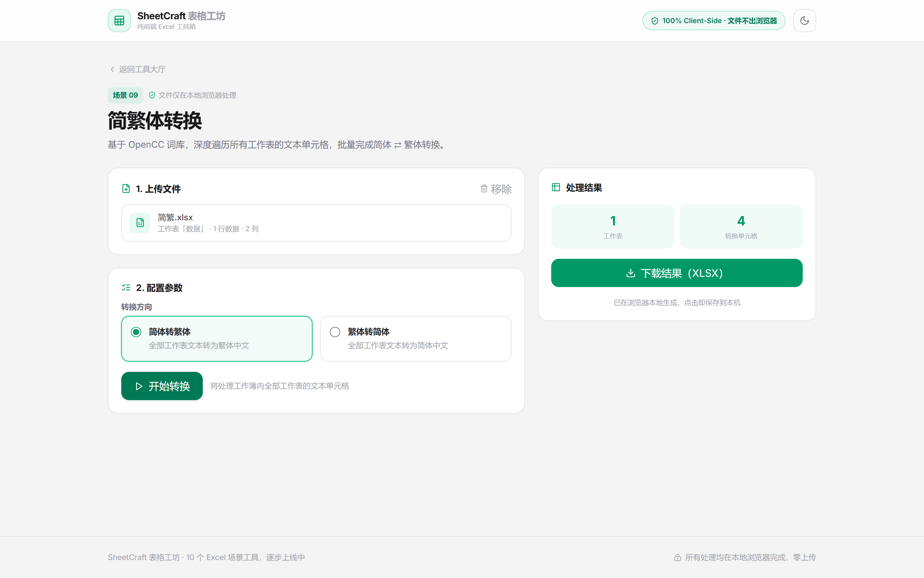The width and height of the screenshot is (924, 578).
Task: Click the 转换方向 label
Action: tap(137, 307)
